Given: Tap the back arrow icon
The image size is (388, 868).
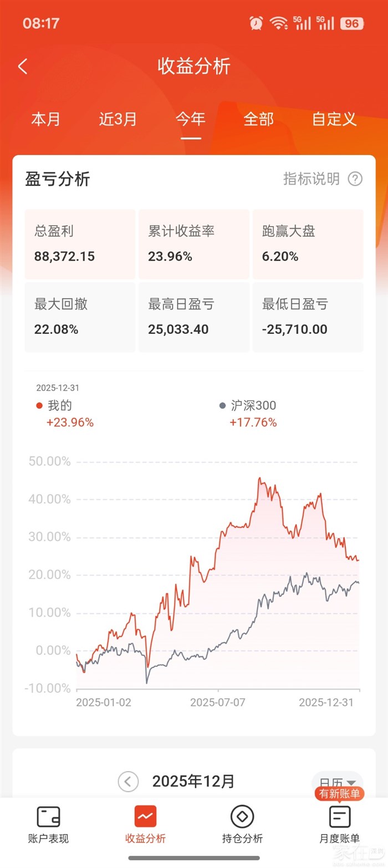Looking at the screenshot, I should click(22, 67).
